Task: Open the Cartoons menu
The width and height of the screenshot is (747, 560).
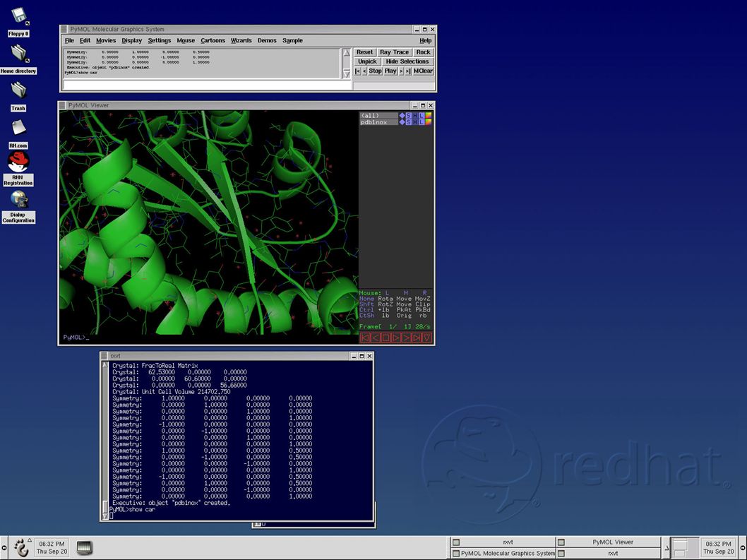Action: (213, 40)
